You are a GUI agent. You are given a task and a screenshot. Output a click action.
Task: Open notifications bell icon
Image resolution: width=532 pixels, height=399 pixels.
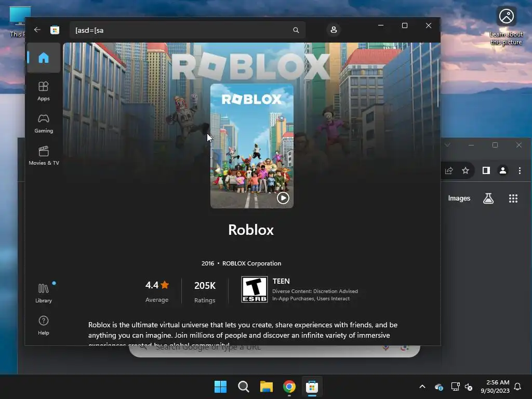click(518, 387)
